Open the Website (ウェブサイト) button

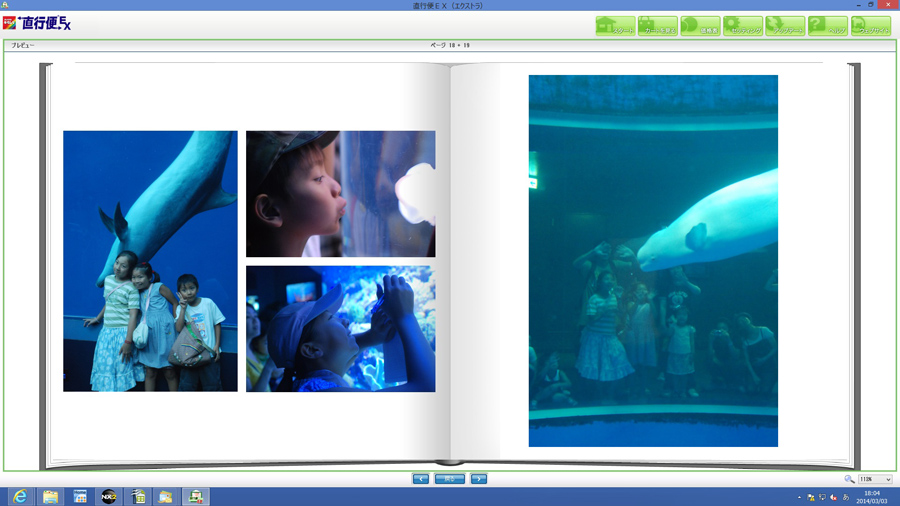[871, 26]
